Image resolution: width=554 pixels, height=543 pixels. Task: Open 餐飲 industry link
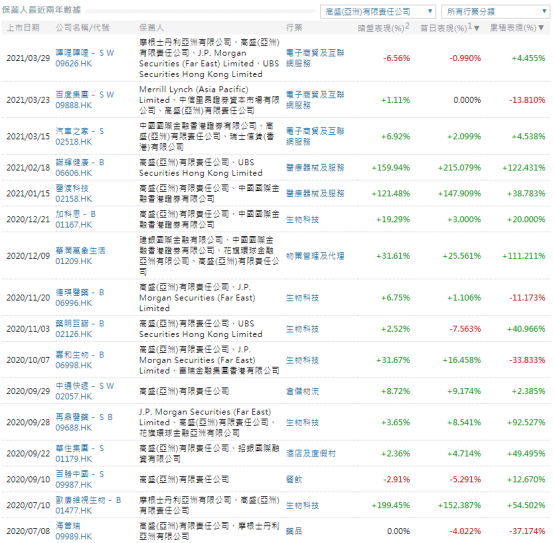click(294, 479)
